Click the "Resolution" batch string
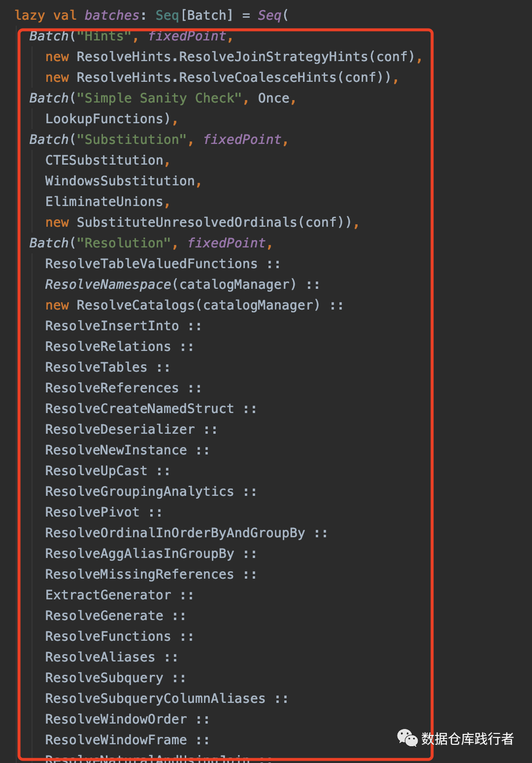 (124, 243)
